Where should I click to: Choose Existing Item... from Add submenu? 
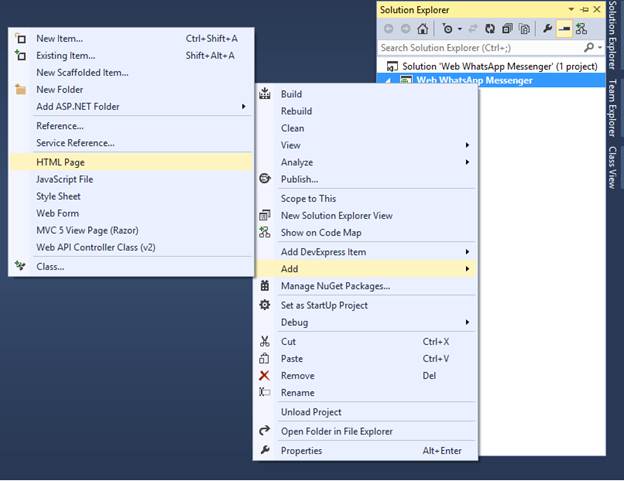click(x=131, y=56)
